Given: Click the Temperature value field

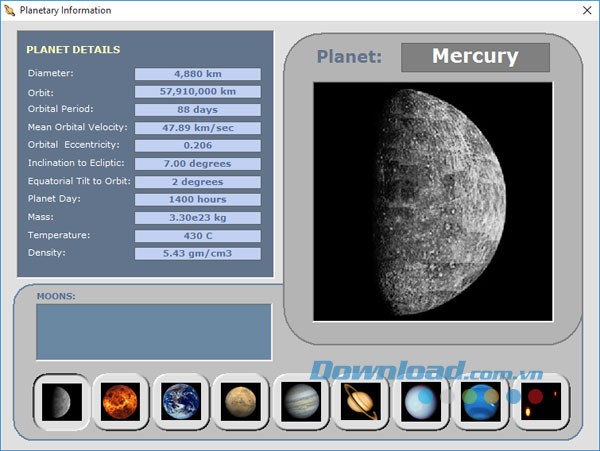Looking at the screenshot, I should click(197, 236).
